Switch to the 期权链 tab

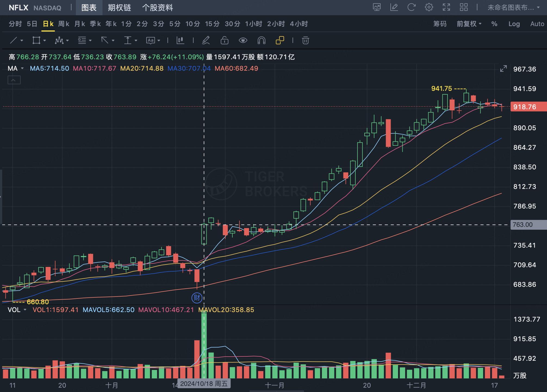click(x=119, y=8)
